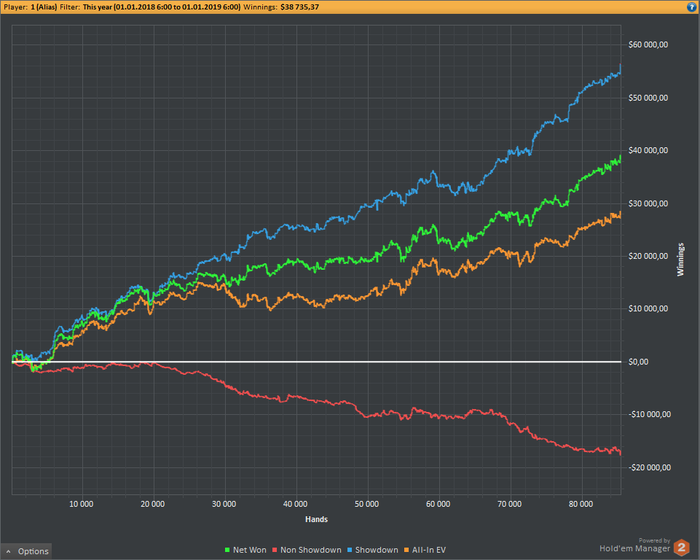This screenshot has width=700, height=560.
Task: Click the $40 000,00 axis label
Action: point(648,150)
